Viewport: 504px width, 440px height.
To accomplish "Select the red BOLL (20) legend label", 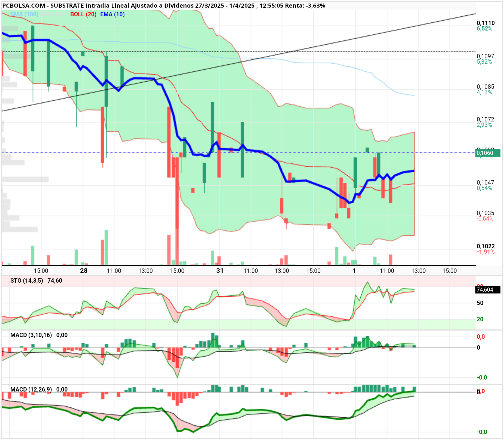I will 83,14.
